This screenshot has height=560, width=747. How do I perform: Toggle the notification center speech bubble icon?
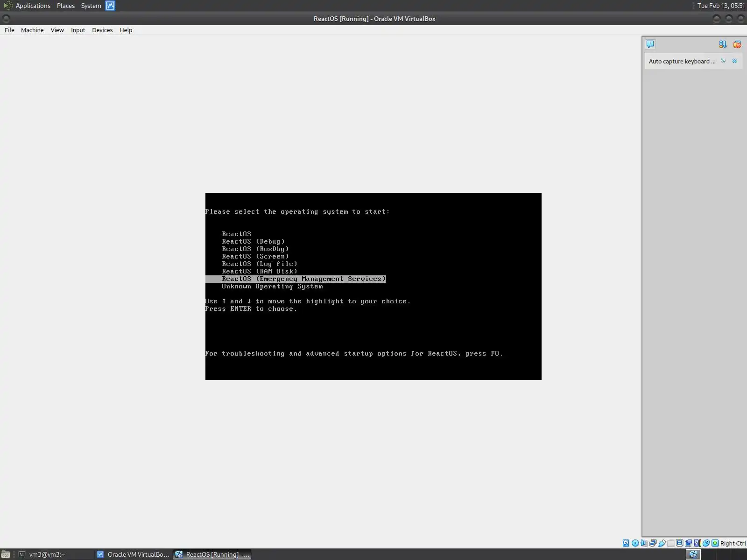tap(650, 44)
